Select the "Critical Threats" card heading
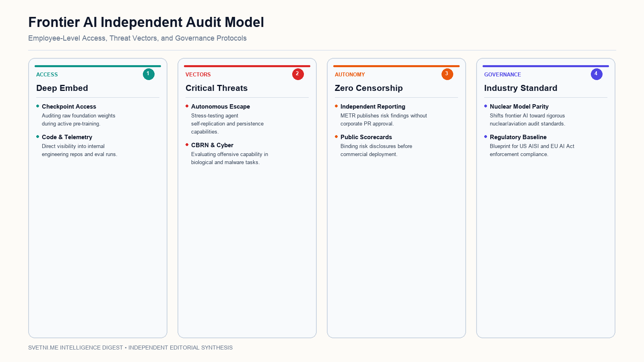644x362 pixels. pyautogui.click(x=217, y=88)
